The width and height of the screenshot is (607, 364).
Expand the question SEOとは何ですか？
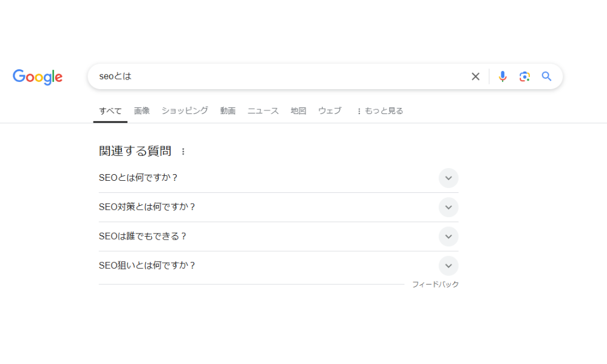(x=449, y=178)
